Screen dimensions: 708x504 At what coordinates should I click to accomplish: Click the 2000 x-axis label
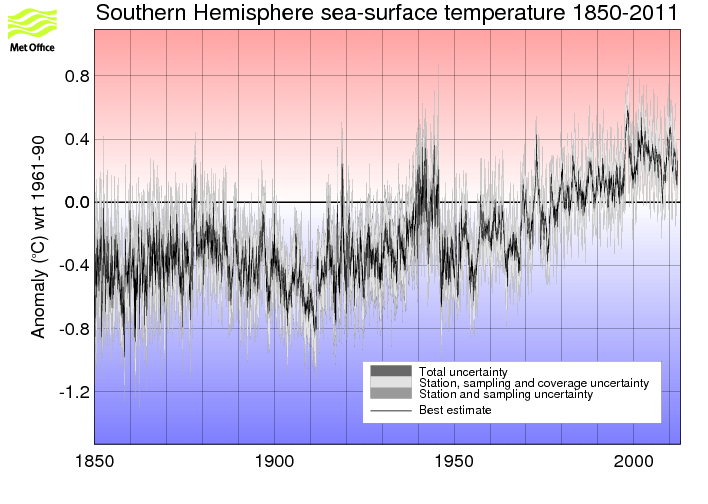[x=633, y=462]
